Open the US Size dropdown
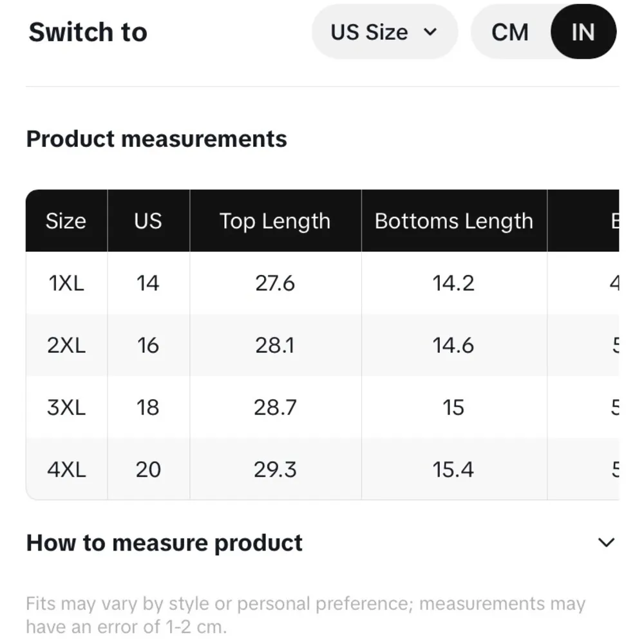Image resolution: width=644 pixels, height=644 pixels. [x=384, y=32]
